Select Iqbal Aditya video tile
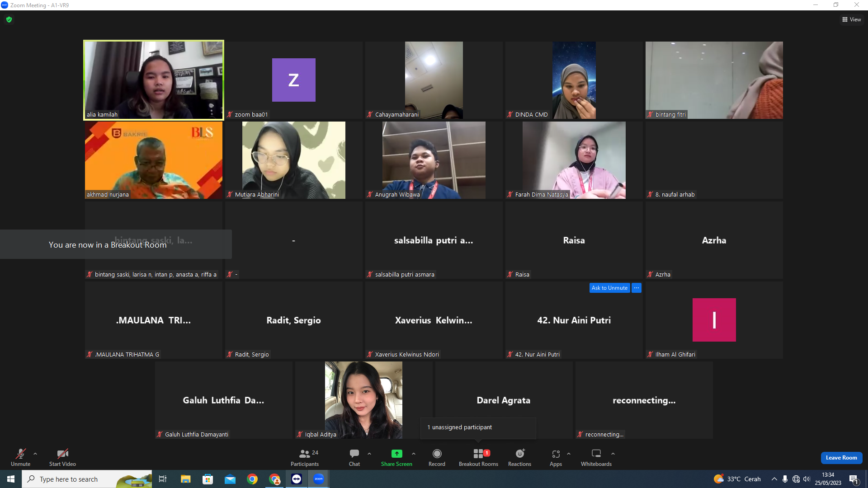Image resolution: width=868 pixels, height=488 pixels. click(x=363, y=400)
